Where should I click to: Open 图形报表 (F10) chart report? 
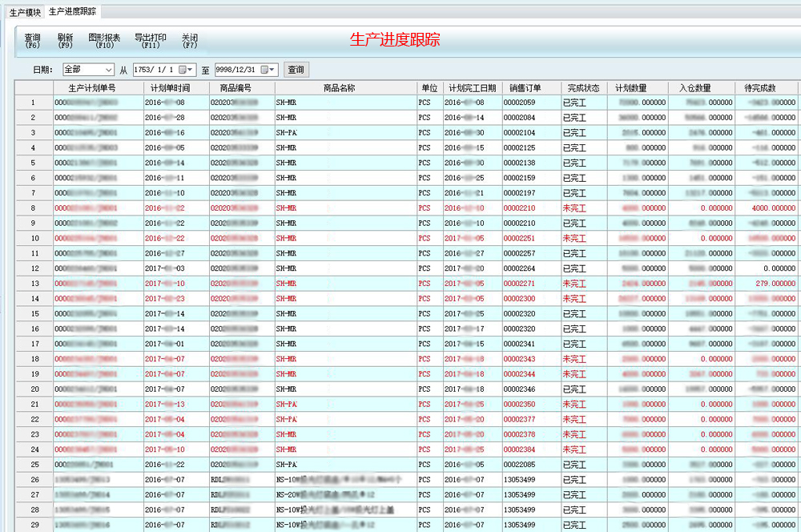105,41
